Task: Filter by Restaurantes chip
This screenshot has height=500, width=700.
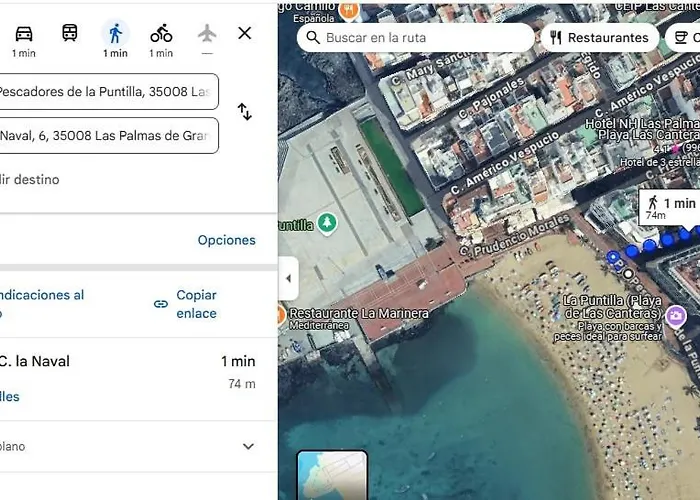Action: click(x=599, y=38)
